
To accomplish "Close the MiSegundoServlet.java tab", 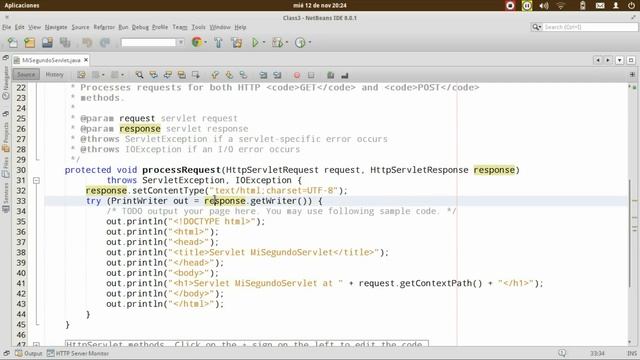I will [x=86, y=60].
